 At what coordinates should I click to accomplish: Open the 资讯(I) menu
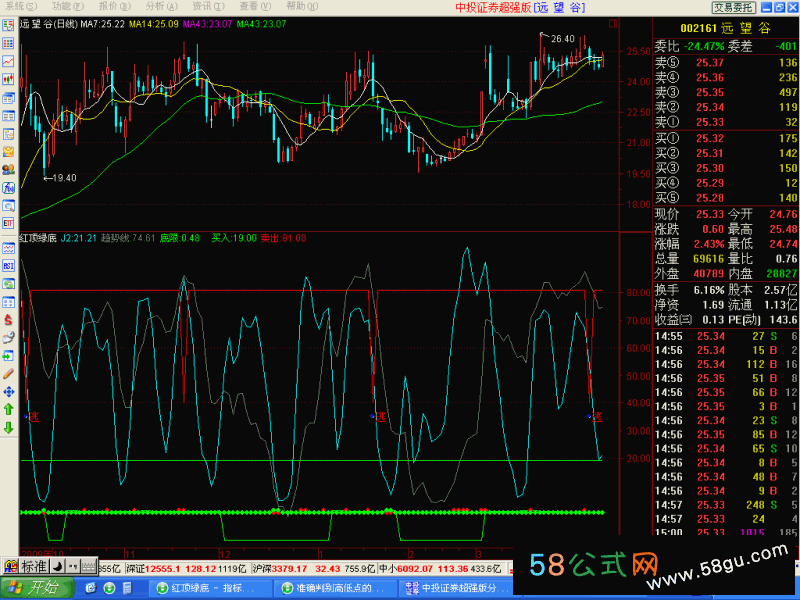click(208, 6)
